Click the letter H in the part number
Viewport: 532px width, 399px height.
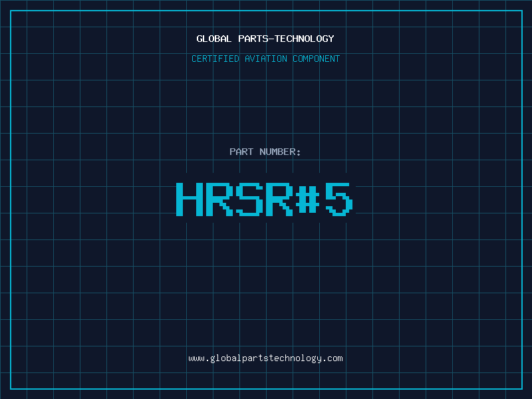(x=190, y=199)
